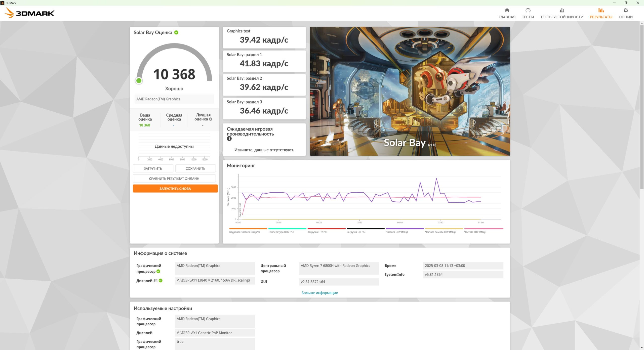644x350 pixels.
Task: Open the gear icon for ОПЦИИ
Action: pyautogui.click(x=626, y=10)
